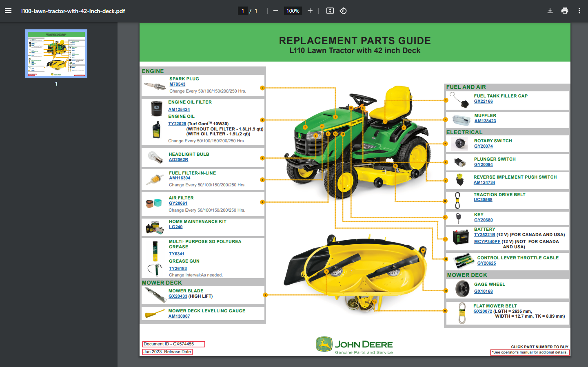Viewport: 588px width, 367px height.
Task: Click the flat mower belt image
Action: point(462,313)
